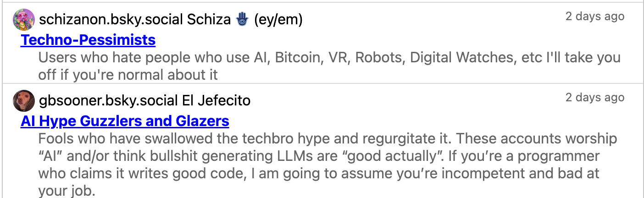This screenshot has height=198, width=644.
Task: Click schizanon's colorful profile avatar
Action: tap(24, 20)
